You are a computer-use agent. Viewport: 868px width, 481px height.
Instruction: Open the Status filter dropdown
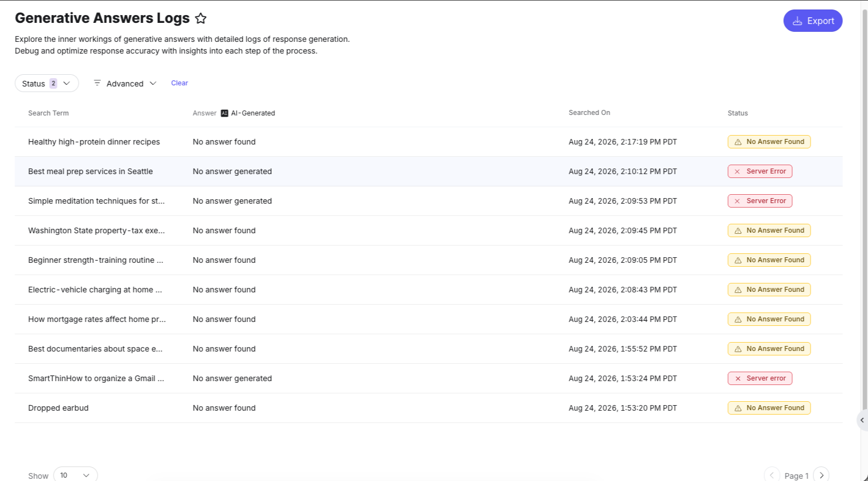(47, 83)
